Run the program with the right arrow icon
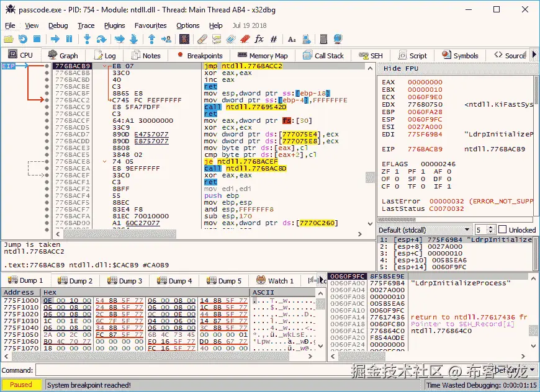Screen dimensions: 540x392 click(55, 39)
